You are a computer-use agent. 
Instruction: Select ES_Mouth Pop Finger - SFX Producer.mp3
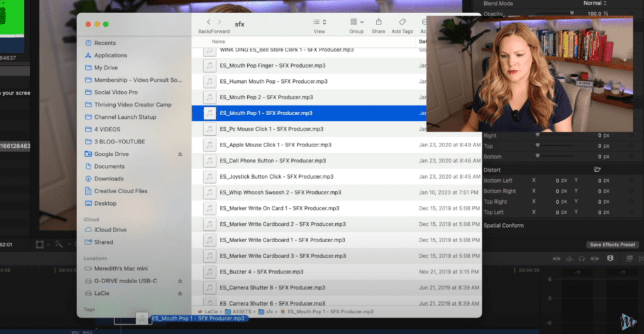click(272, 65)
